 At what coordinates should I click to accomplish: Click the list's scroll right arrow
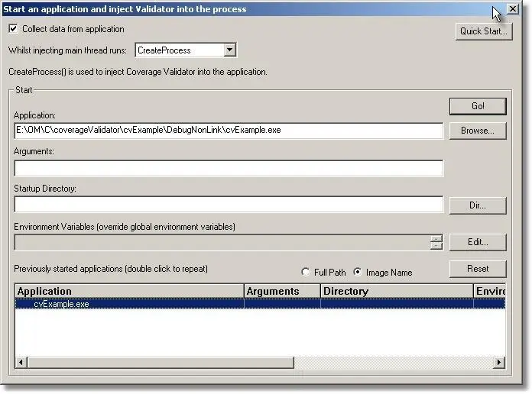(498, 362)
